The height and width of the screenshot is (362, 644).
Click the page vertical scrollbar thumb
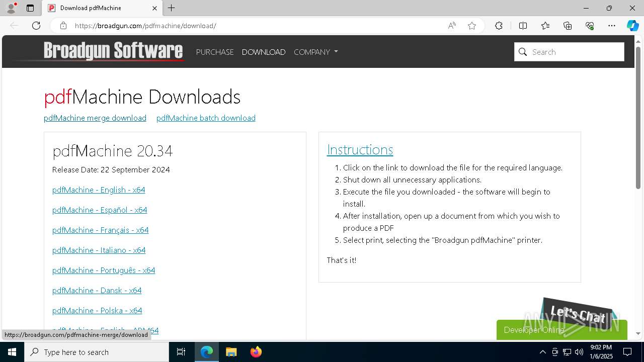638,118
